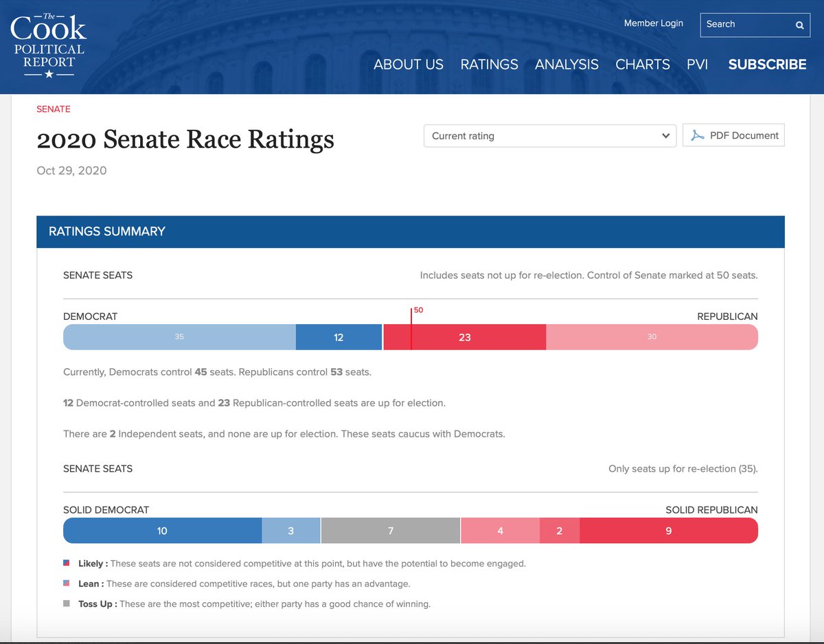
Task: Open the Current rating dropdown
Action: pos(550,135)
